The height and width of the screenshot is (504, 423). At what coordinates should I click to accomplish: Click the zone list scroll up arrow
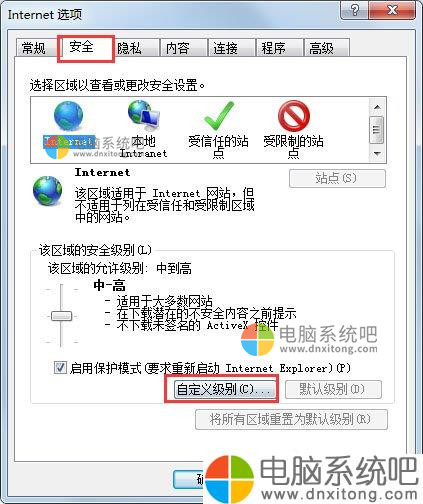pos(377,107)
